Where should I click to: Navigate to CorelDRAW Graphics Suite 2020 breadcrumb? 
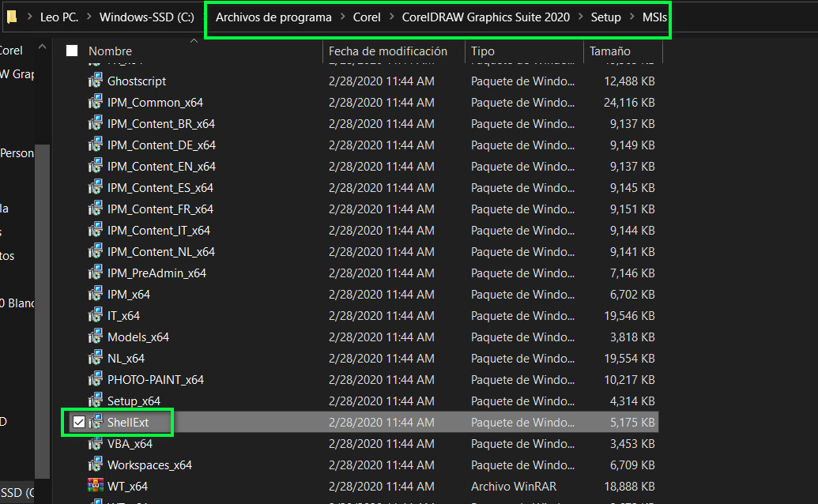[485, 17]
